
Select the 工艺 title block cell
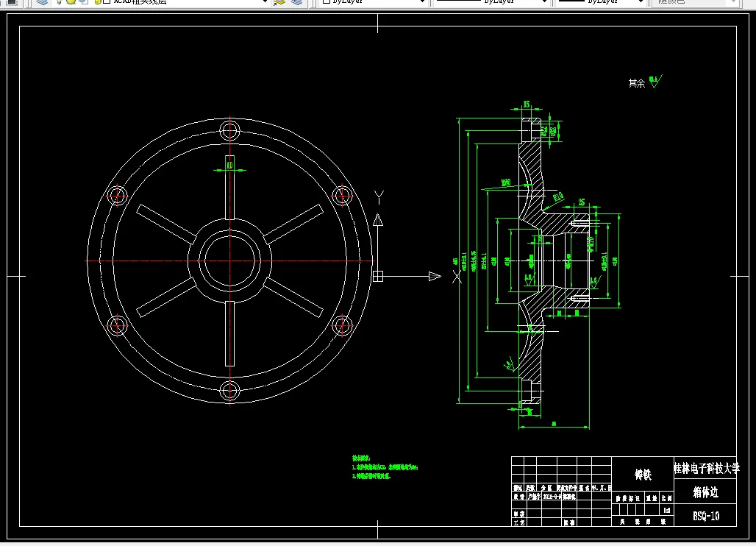click(x=518, y=522)
